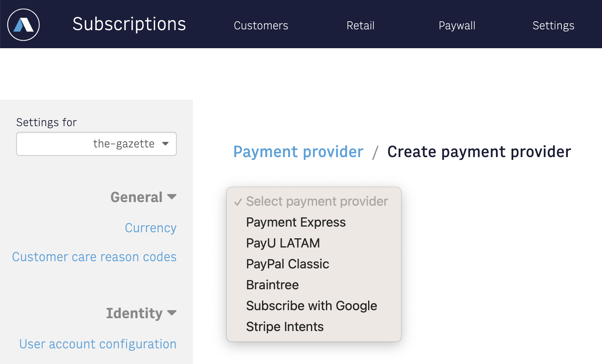Open User account configuration link
The height and width of the screenshot is (364, 602).
tap(98, 344)
